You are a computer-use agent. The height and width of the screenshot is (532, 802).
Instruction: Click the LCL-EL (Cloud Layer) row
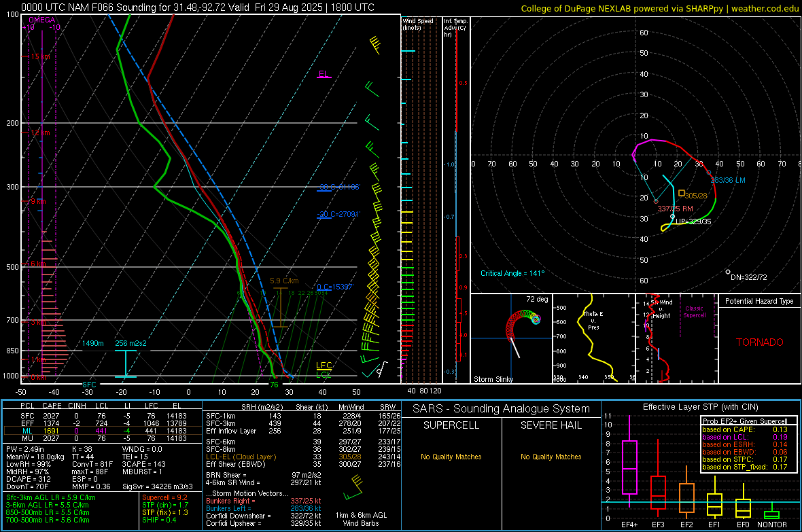pyautogui.click(x=303, y=457)
